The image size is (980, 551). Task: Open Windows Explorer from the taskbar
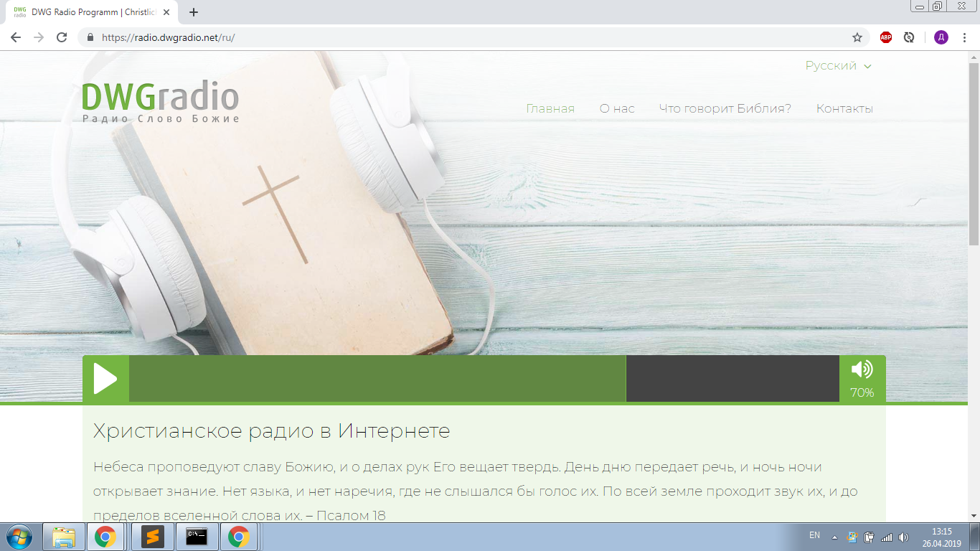[x=65, y=537]
